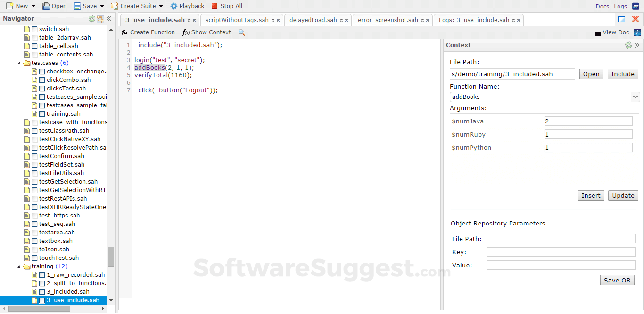Click the red X close editor icon

[635, 19]
